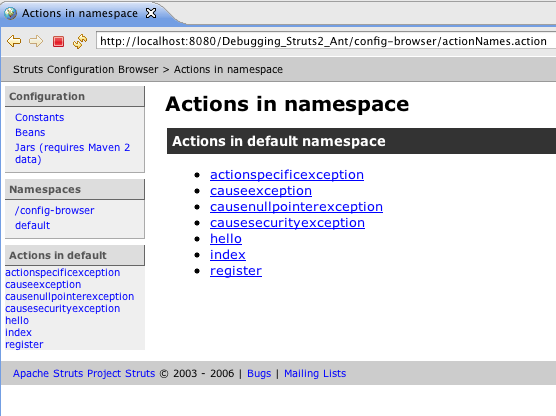Open the Beans configuration link

pos(30,132)
